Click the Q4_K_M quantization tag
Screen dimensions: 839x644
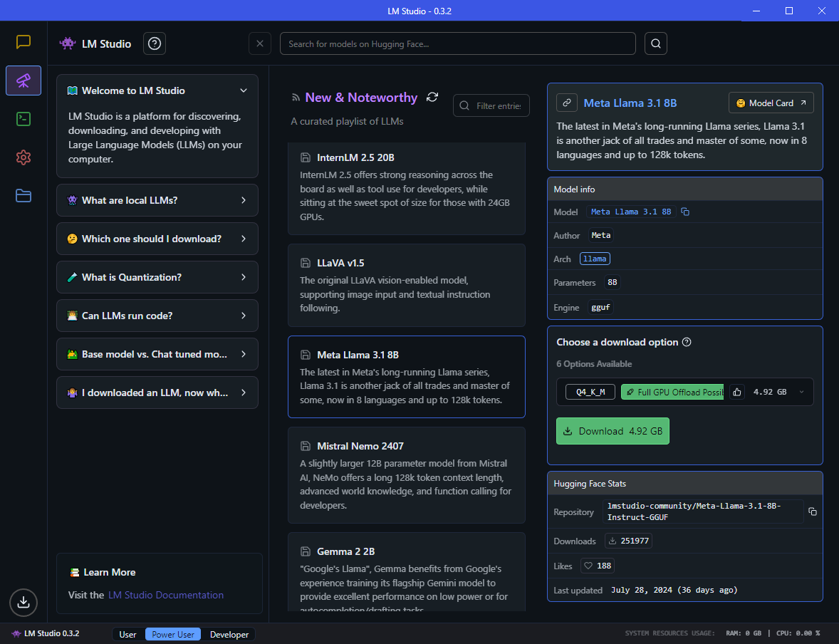pyautogui.click(x=590, y=392)
